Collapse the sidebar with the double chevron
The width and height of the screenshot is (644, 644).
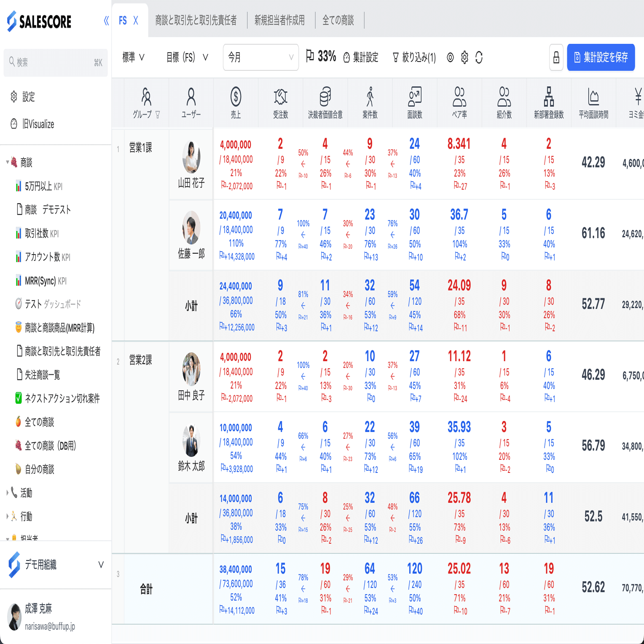coord(106,21)
